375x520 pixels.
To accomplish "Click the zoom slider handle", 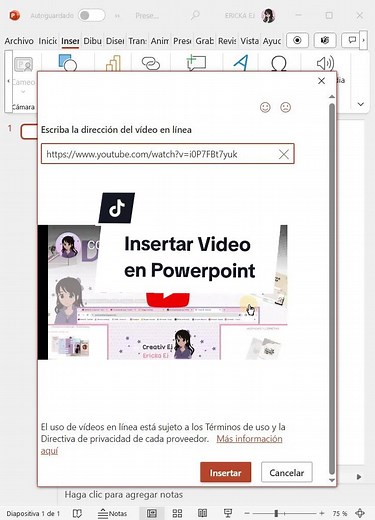I will pyautogui.click(x=276, y=513).
